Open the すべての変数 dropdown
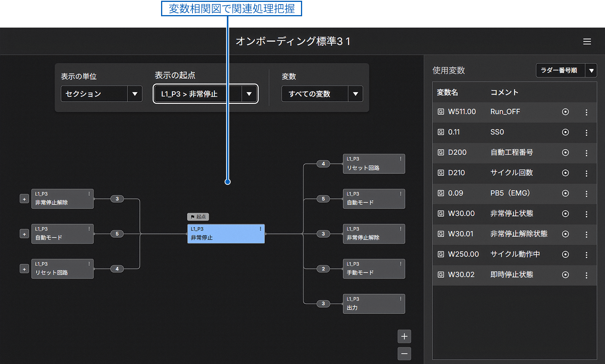This screenshot has height=364, width=605. coord(322,94)
